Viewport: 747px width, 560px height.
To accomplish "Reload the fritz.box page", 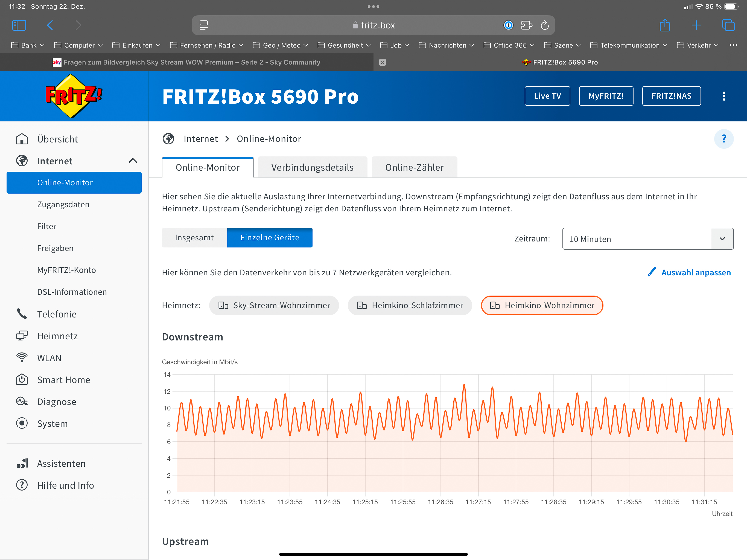I will [545, 25].
